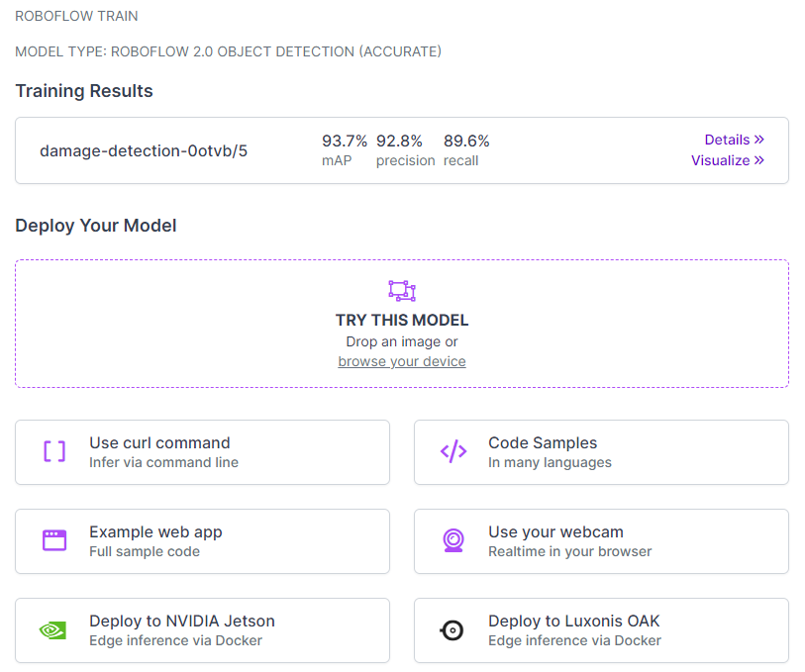Image resolution: width=805 pixels, height=672 pixels.
Task: Click Full sample code subtitle
Action: point(145,551)
